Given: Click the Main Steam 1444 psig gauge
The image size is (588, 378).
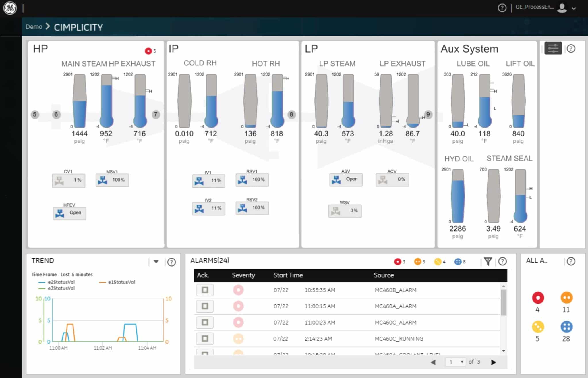Looking at the screenshot, I should tap(80, 101).
